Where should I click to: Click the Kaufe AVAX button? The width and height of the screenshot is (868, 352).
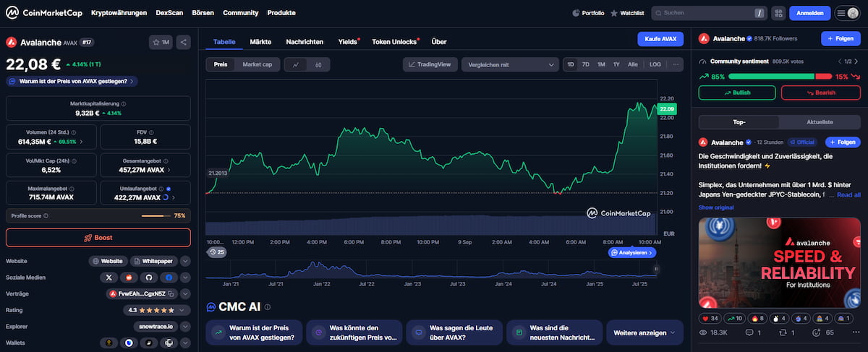click(660, 39)
